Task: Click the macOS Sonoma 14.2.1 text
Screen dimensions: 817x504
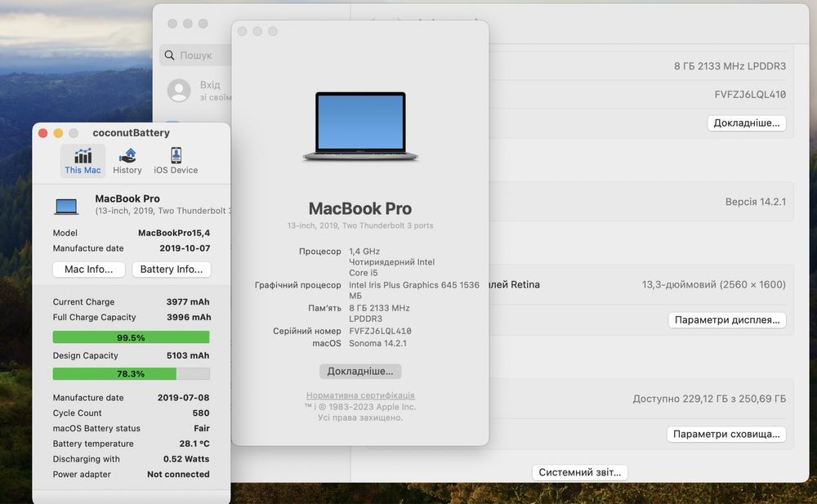Action: pyautogui.click(x=377, y=343)
